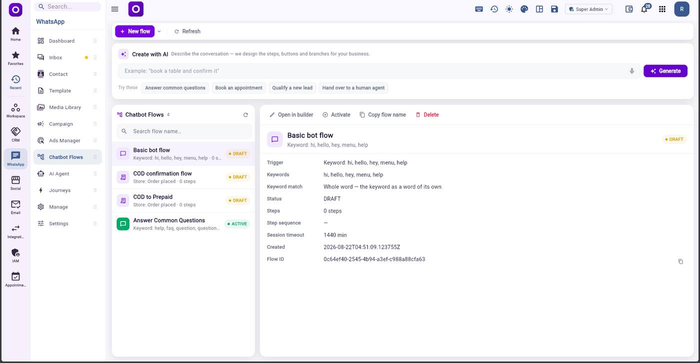Image resolution: width=700 pixels, height=363 pixels.
Task: Open the Super Admin role dropdown
Action: click(589, 9)
